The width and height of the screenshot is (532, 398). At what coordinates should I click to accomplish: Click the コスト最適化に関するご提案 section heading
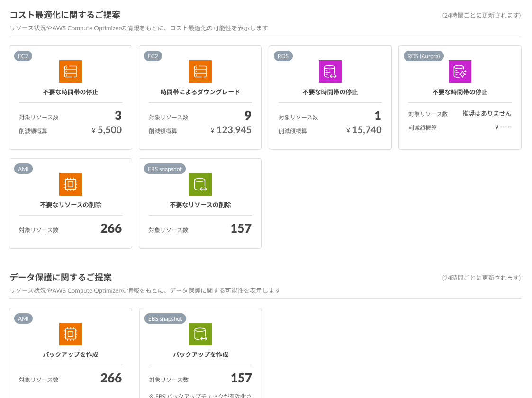[65, 15]
